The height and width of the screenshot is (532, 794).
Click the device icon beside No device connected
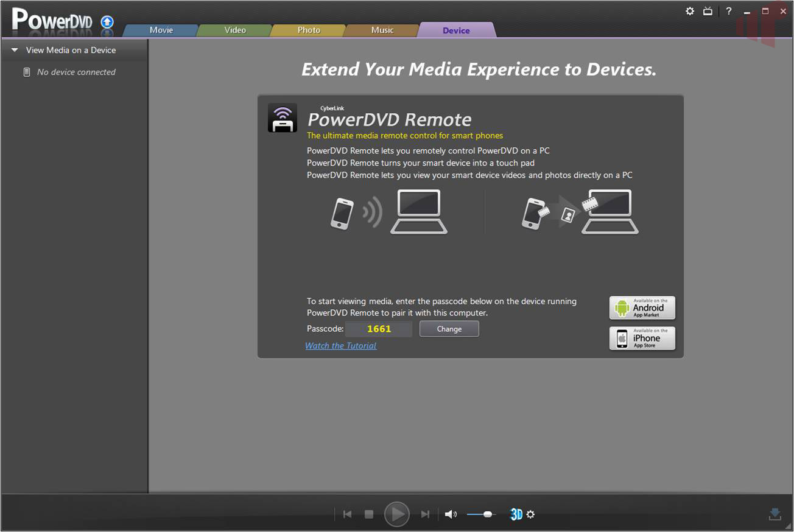point(26,72)
